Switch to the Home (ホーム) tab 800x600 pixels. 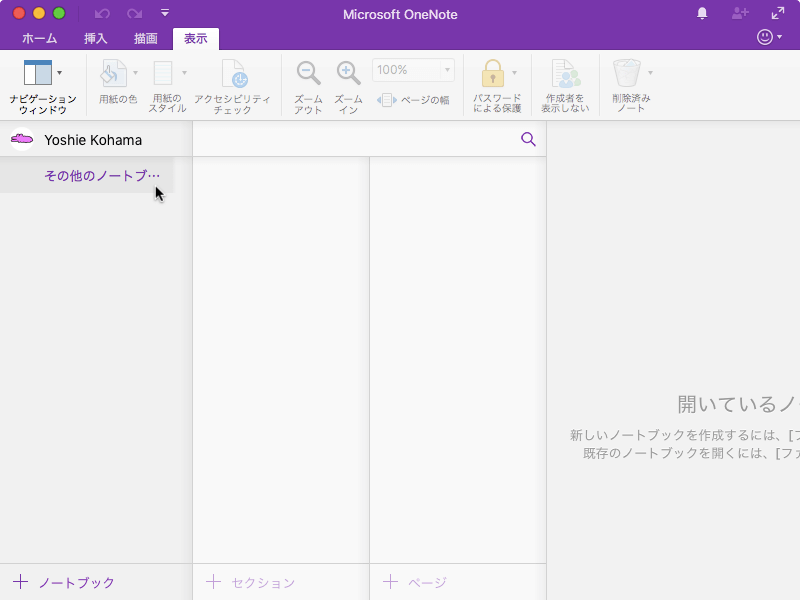point(40,39)
